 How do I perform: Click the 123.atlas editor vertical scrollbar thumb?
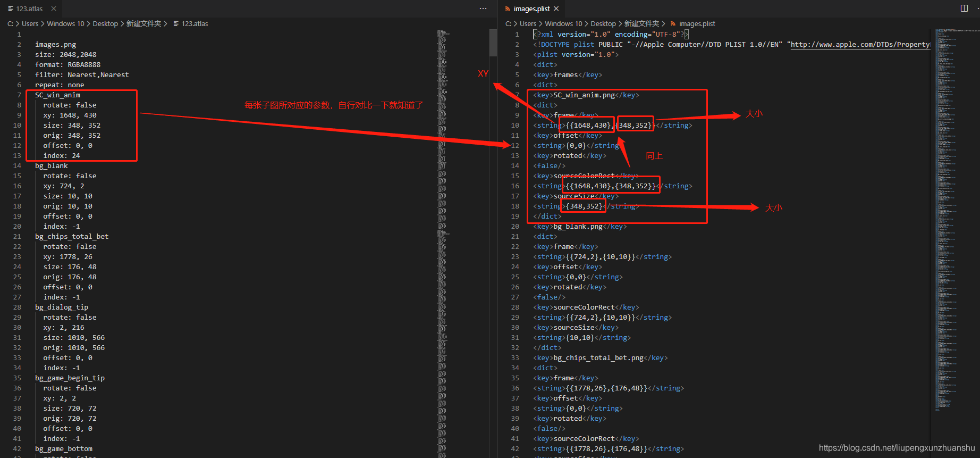493,43
